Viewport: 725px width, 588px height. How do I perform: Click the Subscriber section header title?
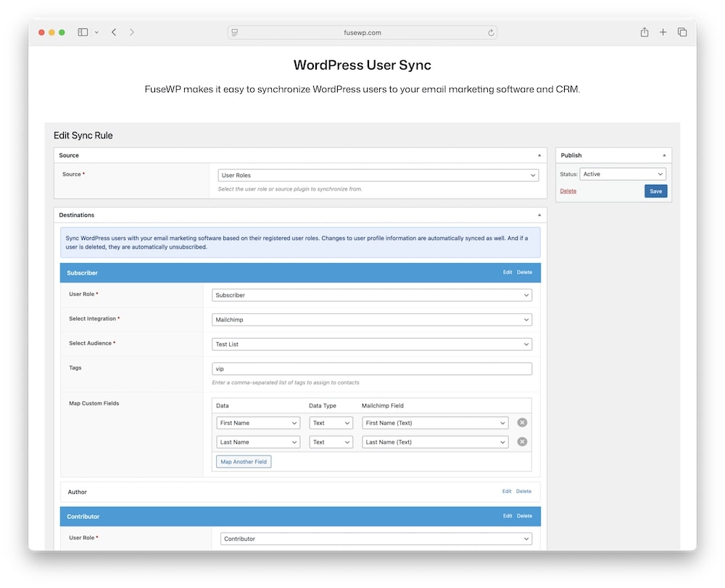pyautogui.click(x=82, y=273)
